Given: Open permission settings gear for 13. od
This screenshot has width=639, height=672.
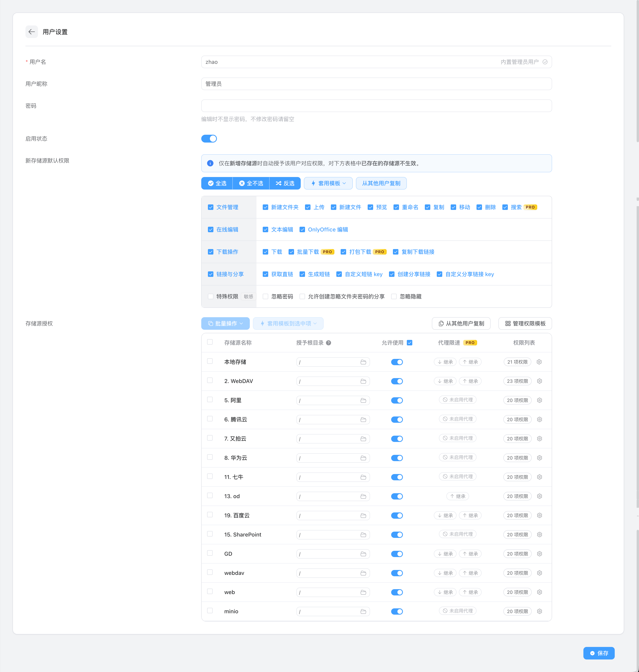Looking at the screenshot, I should [x=539, y=496].
